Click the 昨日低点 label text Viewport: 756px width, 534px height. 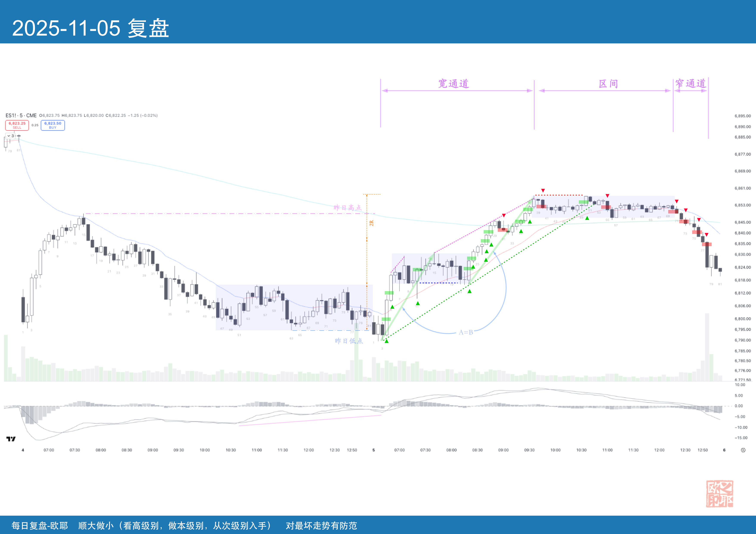click(x=349, y=341)
